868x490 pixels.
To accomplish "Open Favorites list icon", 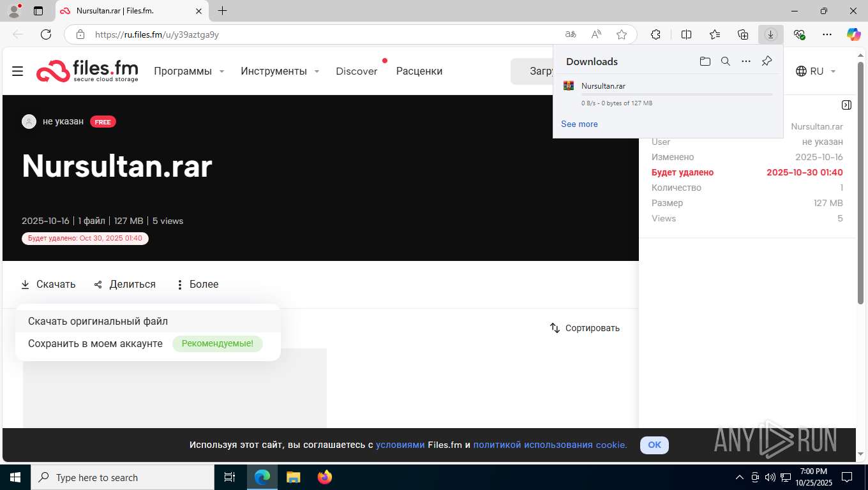I will point(715,34).
